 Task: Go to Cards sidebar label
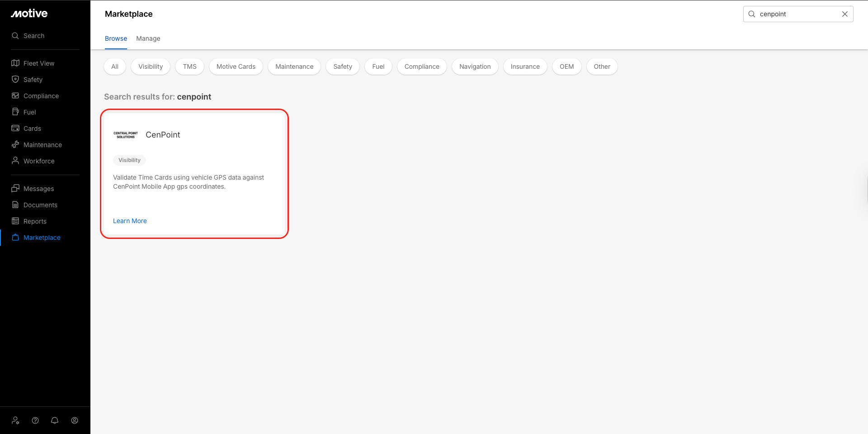pyautogui.click(x=32, y=129)
